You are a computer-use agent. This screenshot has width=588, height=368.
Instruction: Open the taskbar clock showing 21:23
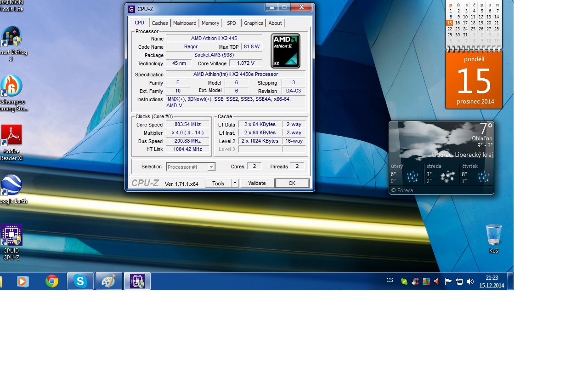pyautogui.click(x=492, y=282)
